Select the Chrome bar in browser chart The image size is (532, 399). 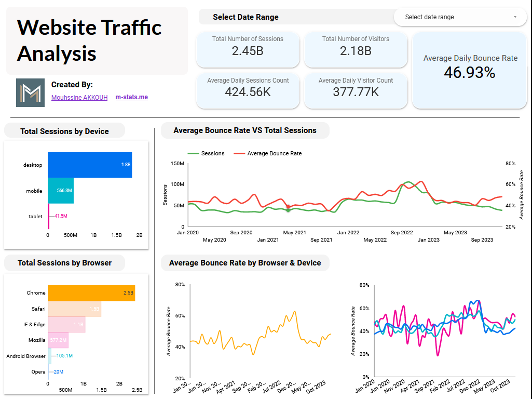(91, 293)
